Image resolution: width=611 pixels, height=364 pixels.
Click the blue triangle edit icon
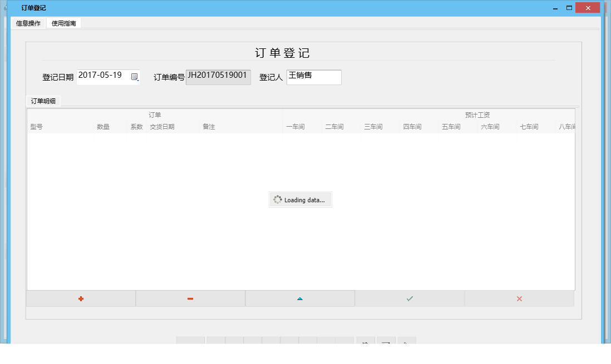pyautogui.click(x=300, y=298)
